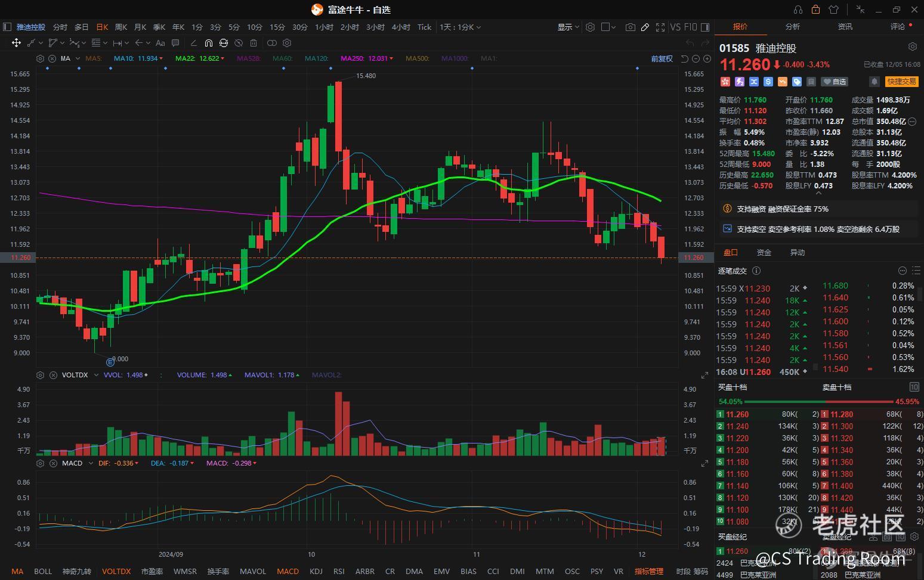Click the buy/sell ratio bar
The width and height of the screenshot is (924, 580).
tap(818, 402)
